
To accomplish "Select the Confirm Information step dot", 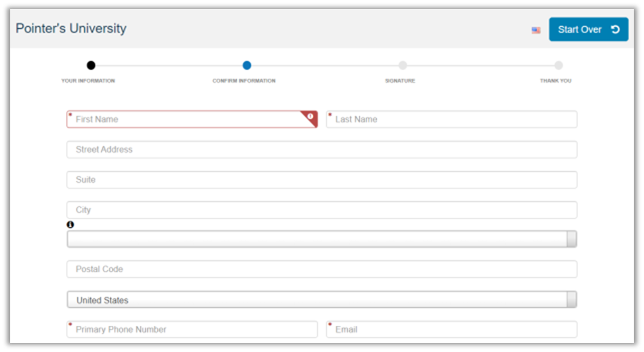I will (x=247, y=65).
